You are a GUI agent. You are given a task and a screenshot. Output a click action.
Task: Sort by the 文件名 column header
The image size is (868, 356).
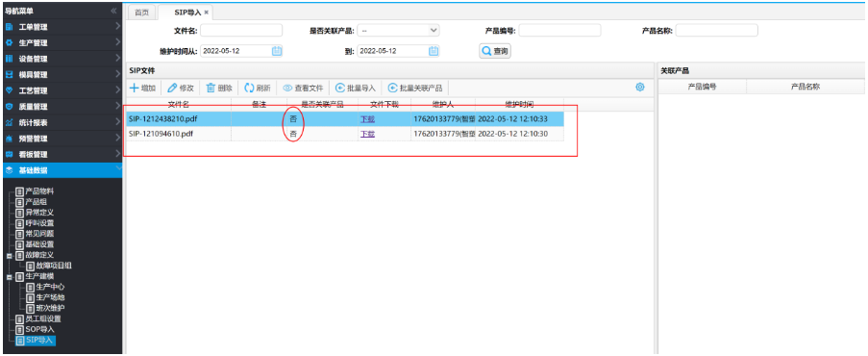tap(179, 104)
